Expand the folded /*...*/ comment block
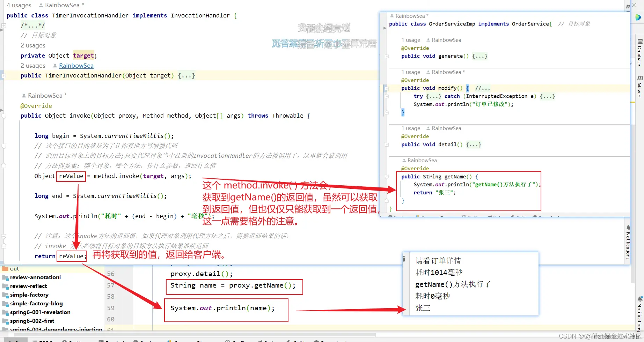 pyautogui.click(x=32, y=25)
